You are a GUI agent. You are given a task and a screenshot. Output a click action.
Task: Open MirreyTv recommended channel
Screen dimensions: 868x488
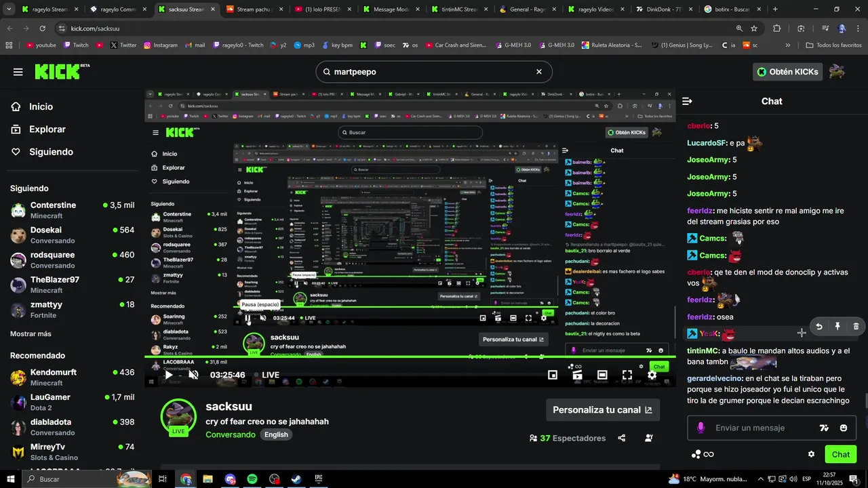point(72,452)
